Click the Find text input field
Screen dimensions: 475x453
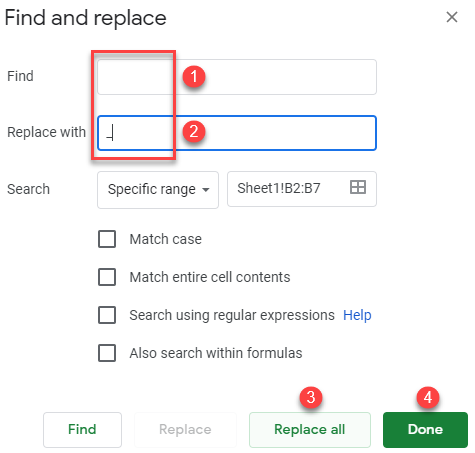(237, 77)
